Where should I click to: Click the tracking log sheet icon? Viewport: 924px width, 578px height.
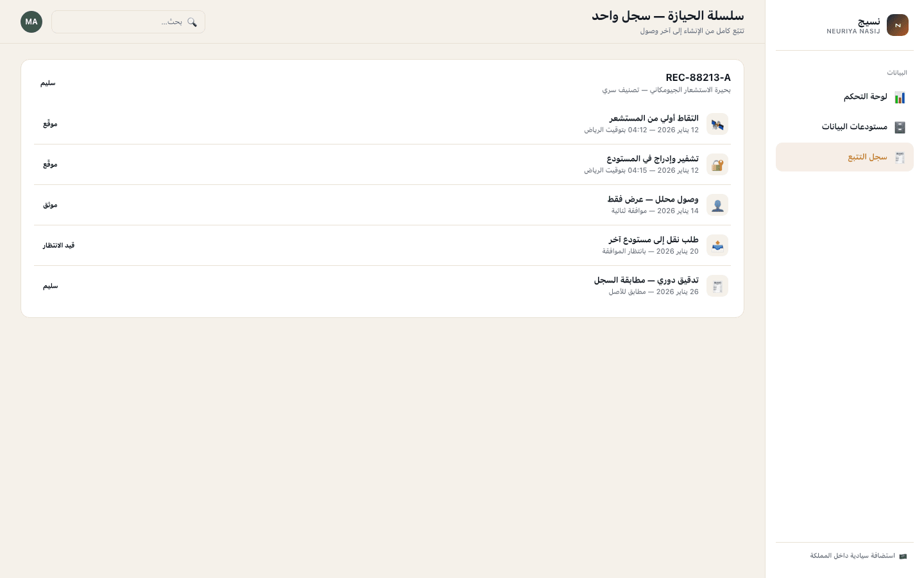coord(900,157)
